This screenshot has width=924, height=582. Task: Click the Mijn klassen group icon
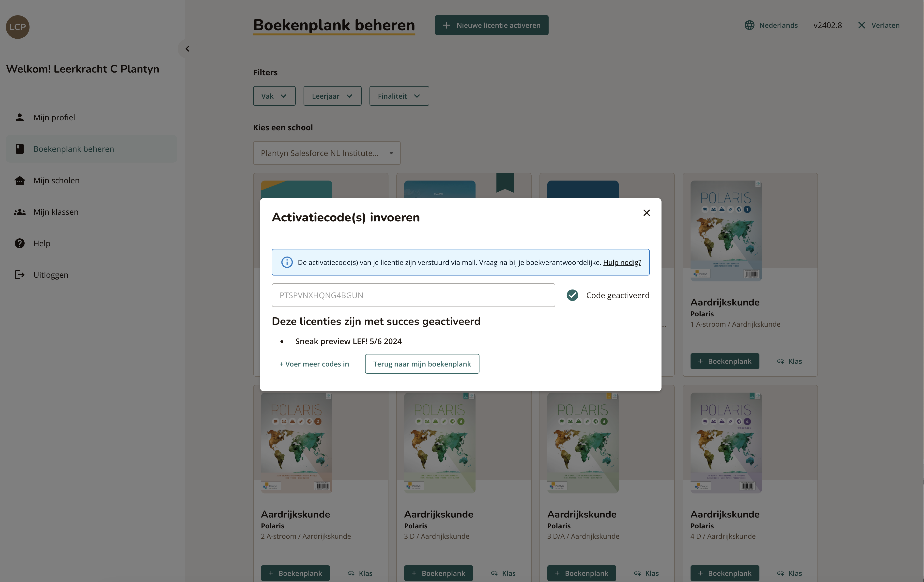tap(20, 212)
